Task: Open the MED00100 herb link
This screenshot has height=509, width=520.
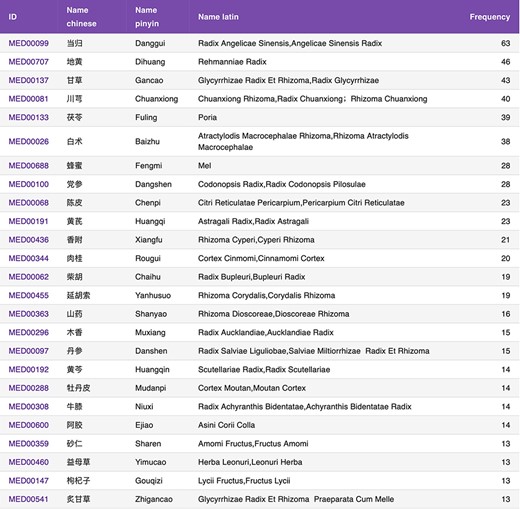Action: tap(29, 184)
